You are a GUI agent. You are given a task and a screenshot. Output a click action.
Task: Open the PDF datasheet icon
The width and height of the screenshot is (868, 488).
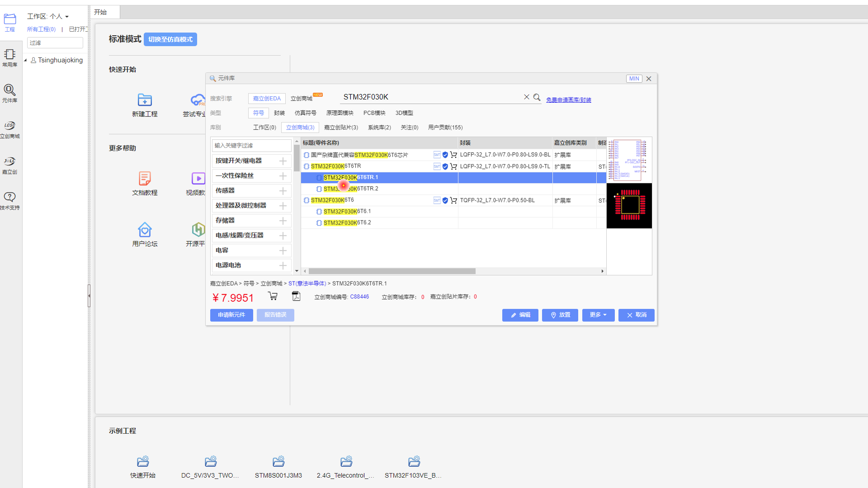(296, 296)
